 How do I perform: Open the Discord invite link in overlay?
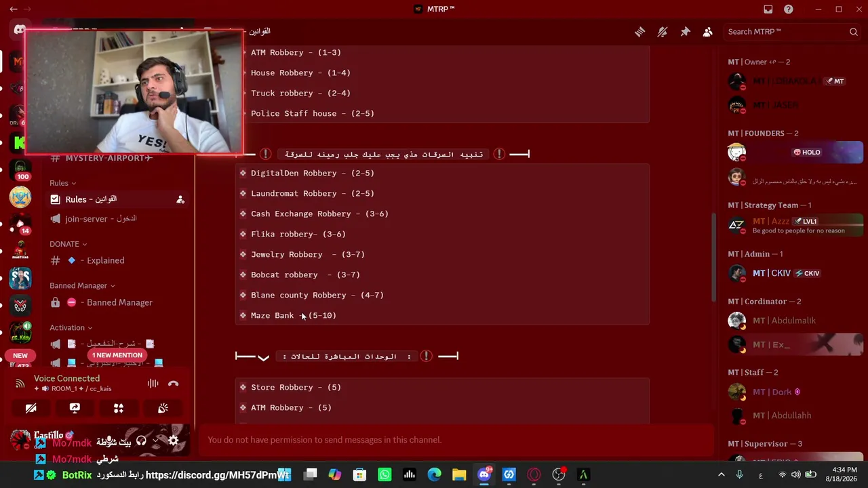[x=218, y=475]
